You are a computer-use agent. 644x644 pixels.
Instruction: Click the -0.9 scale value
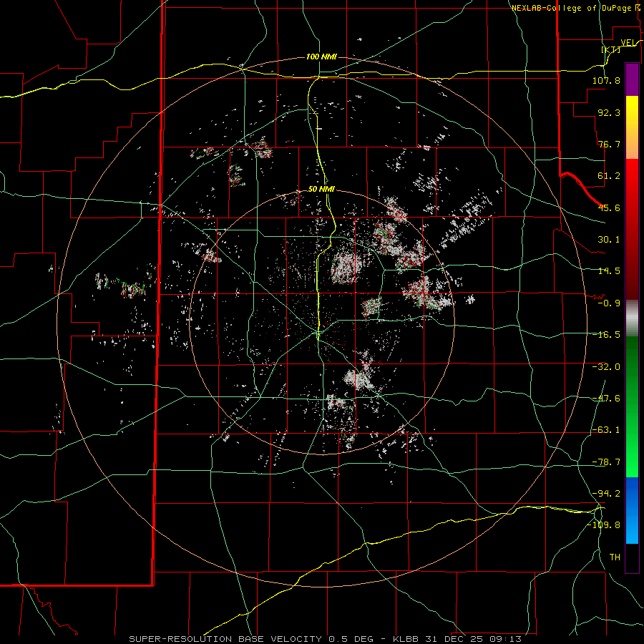tap(609, 303)
